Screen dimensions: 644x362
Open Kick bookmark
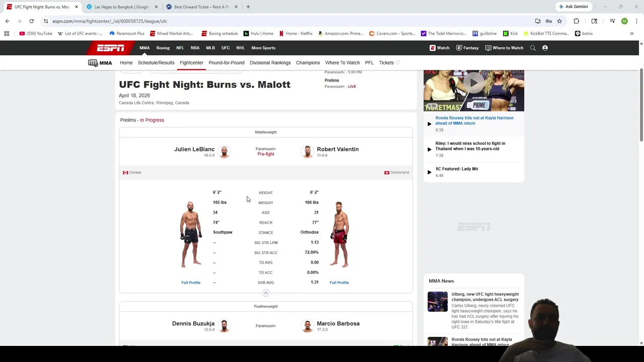pos(510,34)
